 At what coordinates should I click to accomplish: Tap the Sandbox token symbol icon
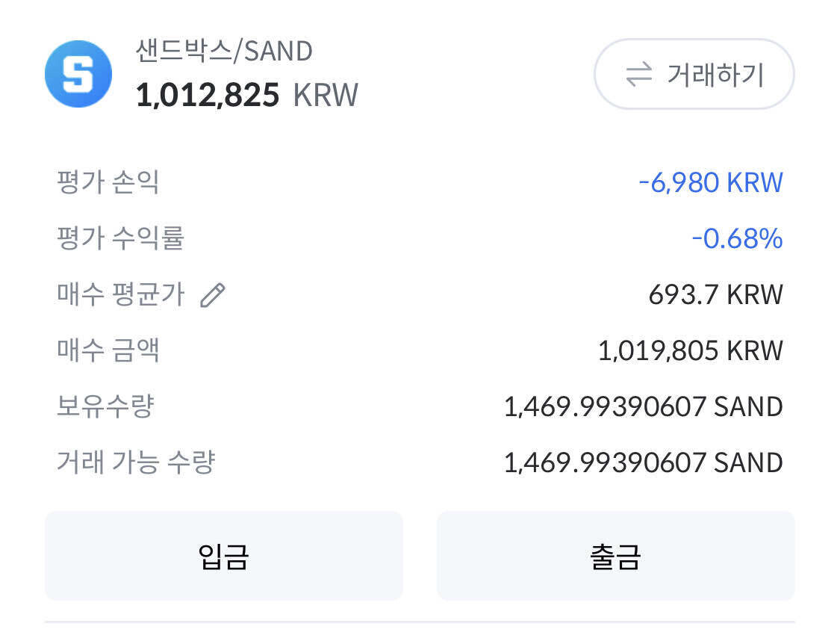(78, 73)
